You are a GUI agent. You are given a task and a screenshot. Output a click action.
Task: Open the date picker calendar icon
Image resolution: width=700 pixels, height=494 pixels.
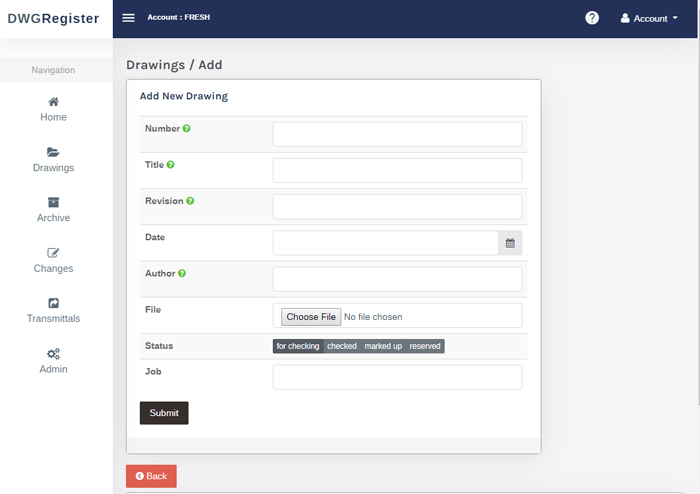click(510, 243)
